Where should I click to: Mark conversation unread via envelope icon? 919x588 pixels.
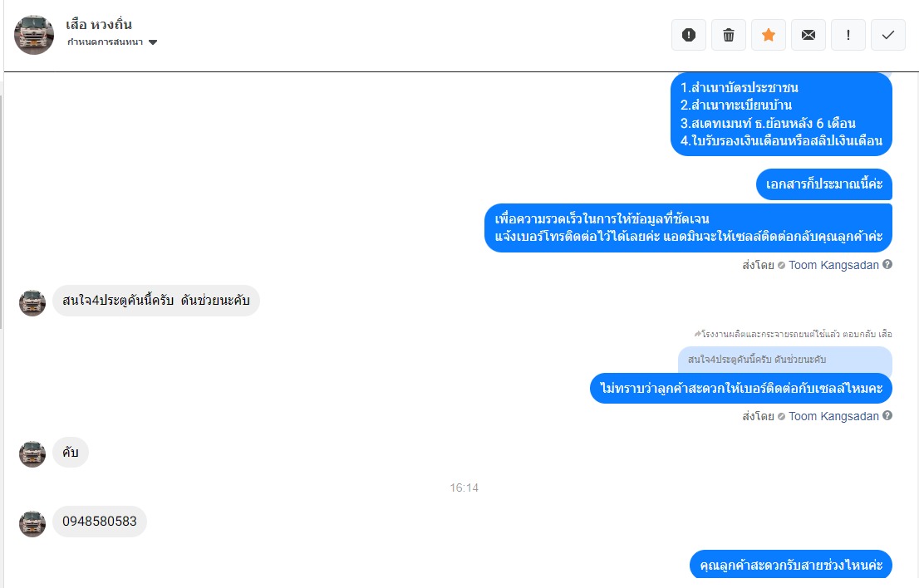pos(808,35)
